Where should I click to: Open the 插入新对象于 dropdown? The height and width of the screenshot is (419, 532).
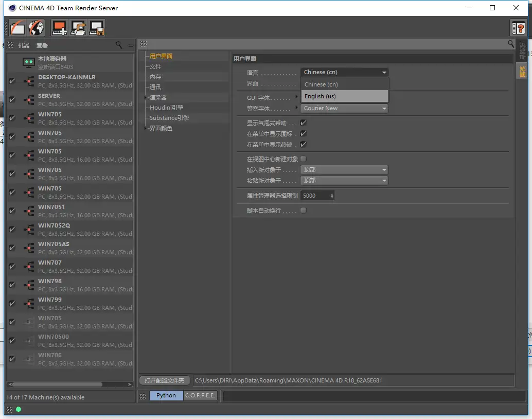(x=344, y=169)
